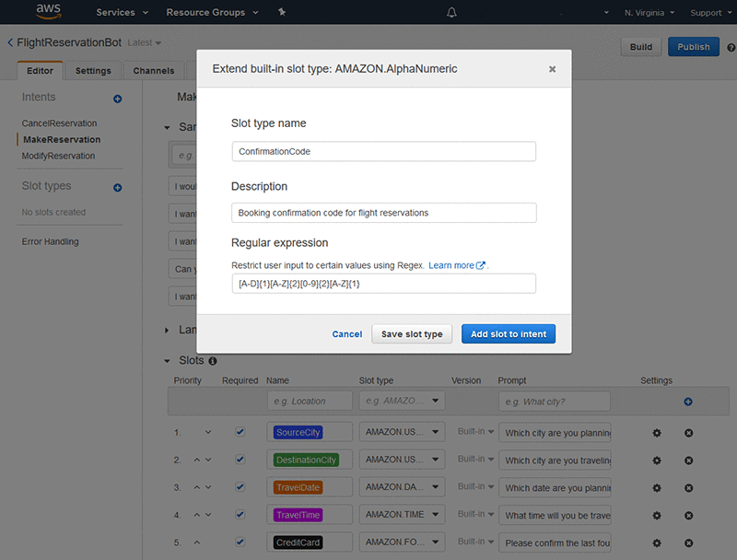Click the DestinationCity green slot name tag
Screen dimensions: 737x560
click(x=306, y=460)
